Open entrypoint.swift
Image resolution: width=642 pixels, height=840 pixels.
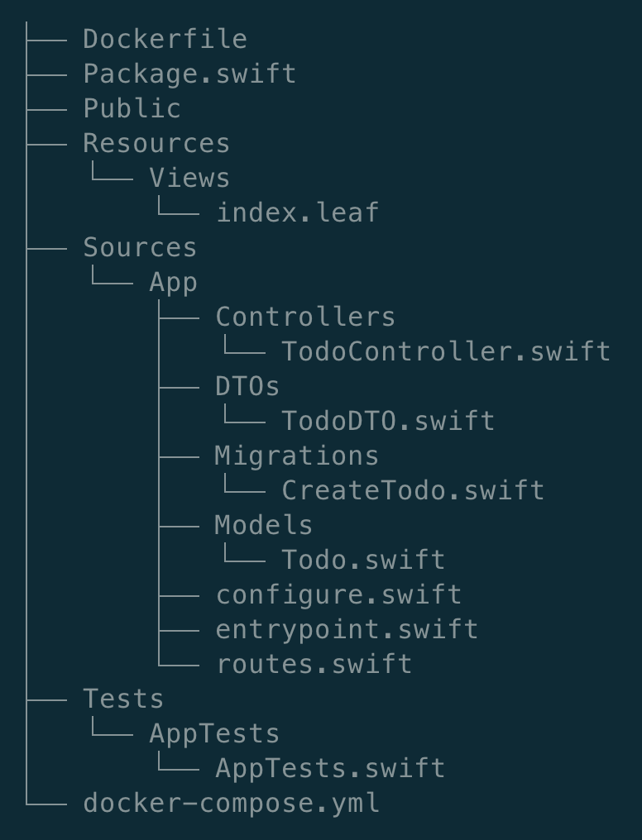[x=347, y=629]
